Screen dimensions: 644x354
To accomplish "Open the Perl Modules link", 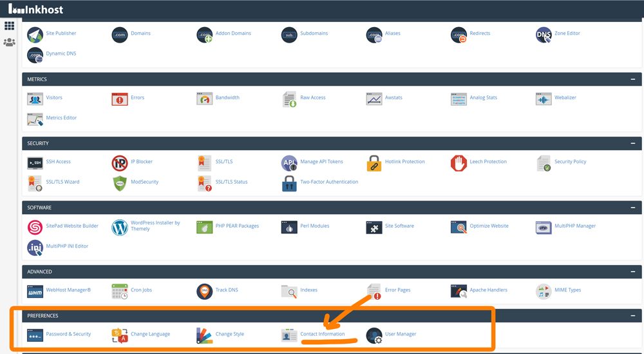I will pyautogui.click(x=315, y=226).
